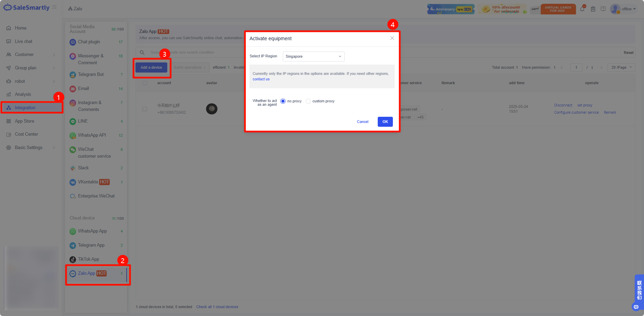Go to next page arrow
The image size is (644, 316).
(601, 68)
